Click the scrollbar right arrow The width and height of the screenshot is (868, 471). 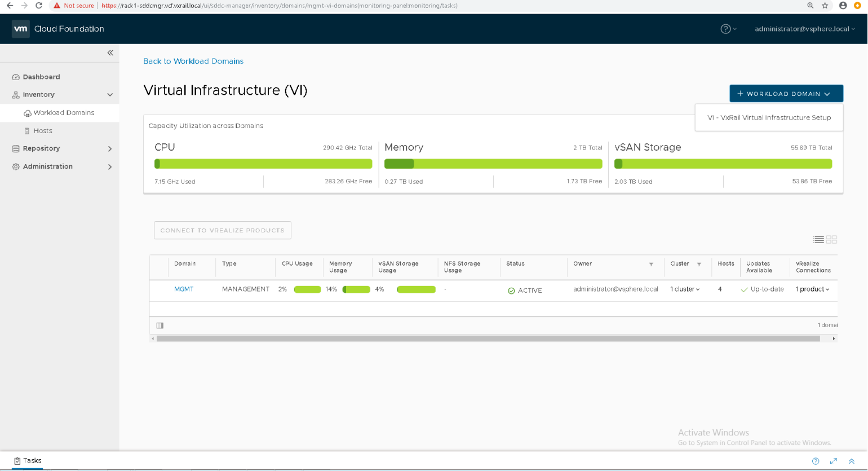coord(834,339)
